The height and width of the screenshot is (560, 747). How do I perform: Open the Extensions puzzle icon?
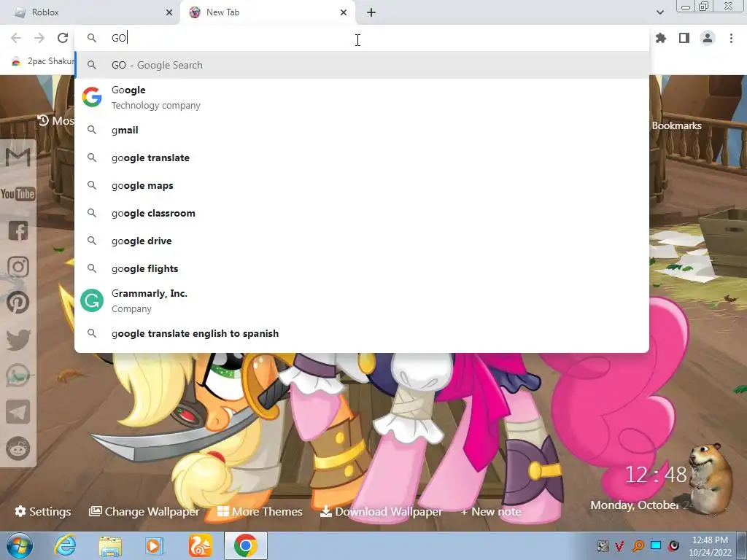(661, 38)
